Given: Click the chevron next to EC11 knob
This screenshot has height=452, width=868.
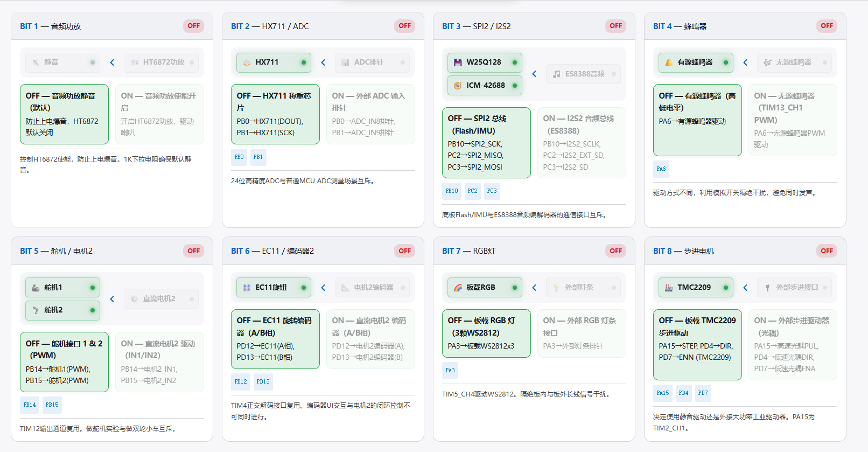Looking at the screenshot, I should pyautogui.click(x=323, y=288).
